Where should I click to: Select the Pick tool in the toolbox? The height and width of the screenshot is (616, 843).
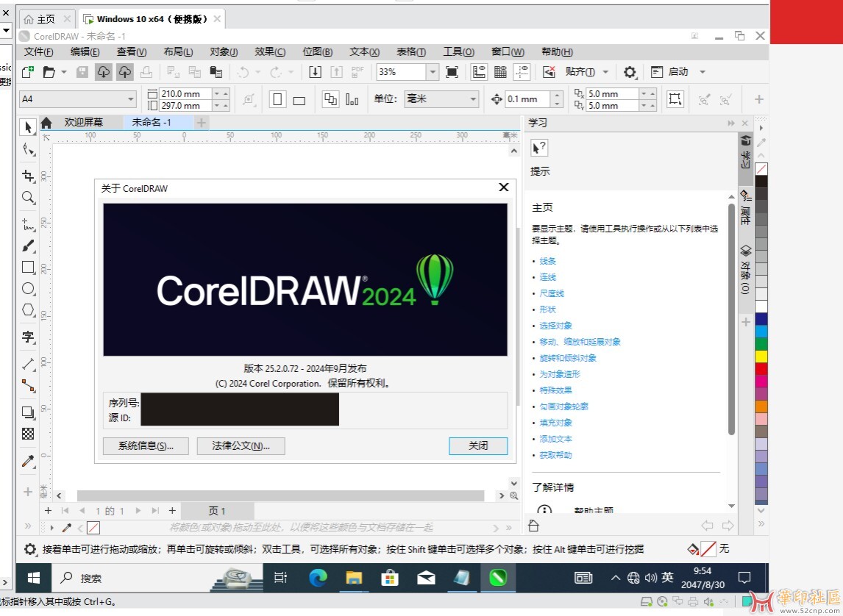[28, 127]
